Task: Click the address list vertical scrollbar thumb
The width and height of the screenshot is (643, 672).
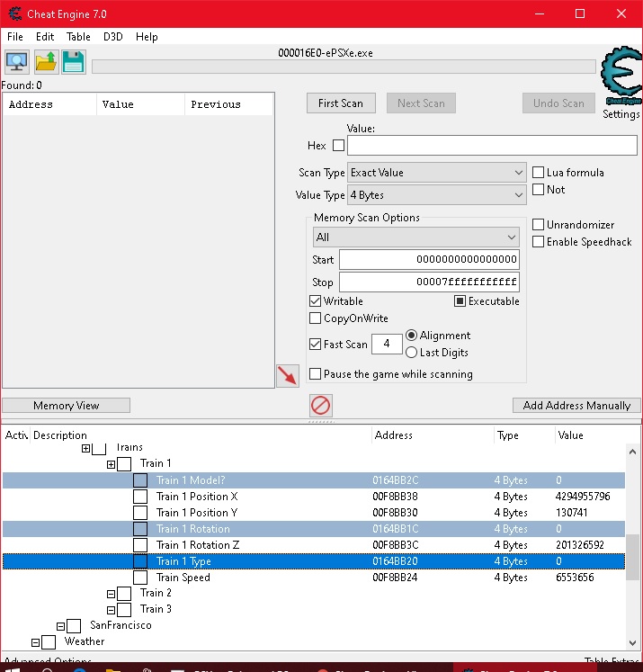Action: (x=634, y=559)
